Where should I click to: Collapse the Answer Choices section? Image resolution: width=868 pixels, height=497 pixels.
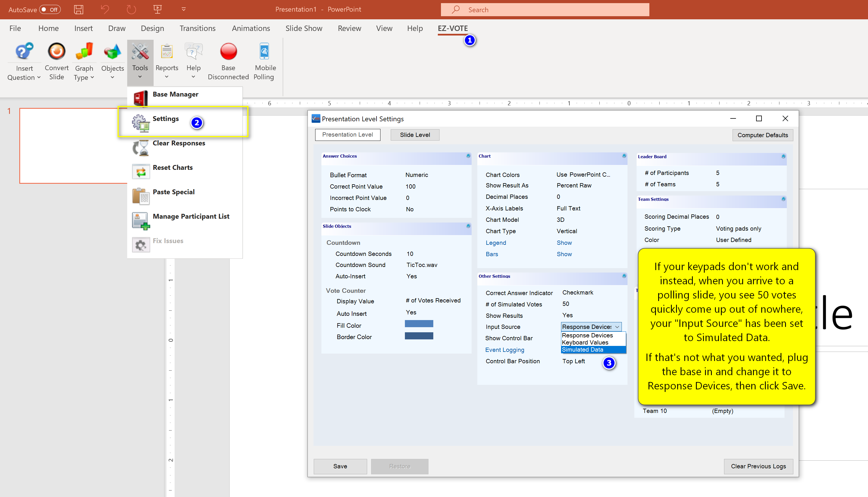pyautogui.click(x=468, y=156)
